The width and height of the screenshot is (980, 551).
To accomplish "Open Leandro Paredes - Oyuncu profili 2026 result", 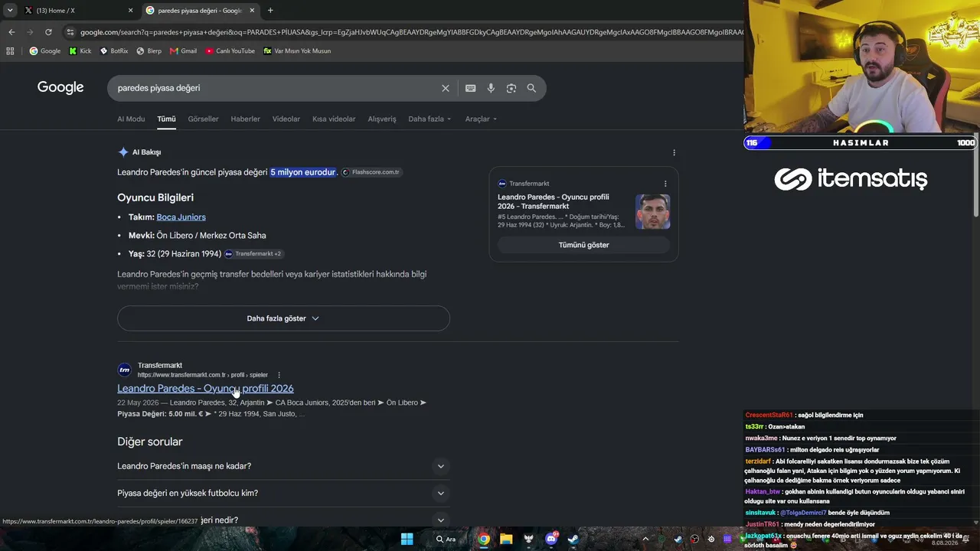I will point(205,389).
